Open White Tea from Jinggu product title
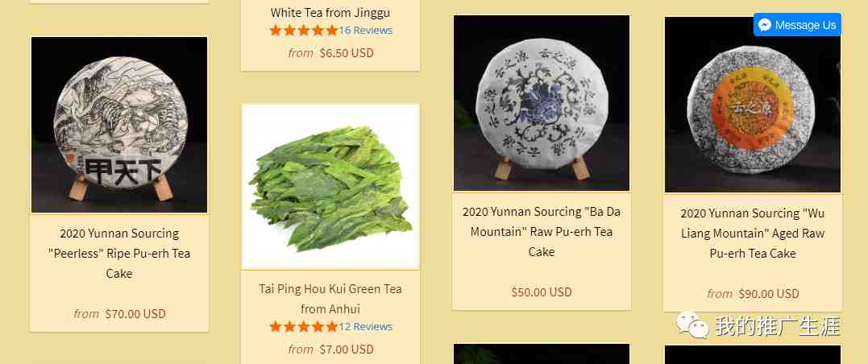The width and height of the screenshot is (868, 364). pyautogui.click(x=330, y=12)
